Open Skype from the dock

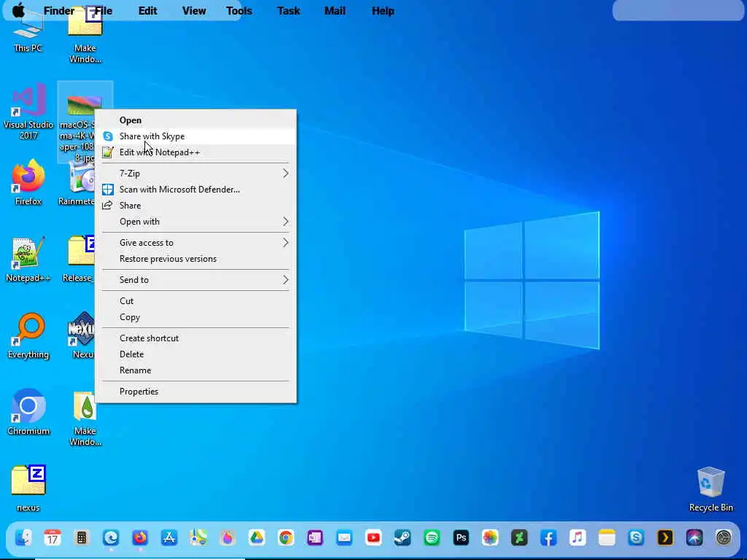[636, 537]
